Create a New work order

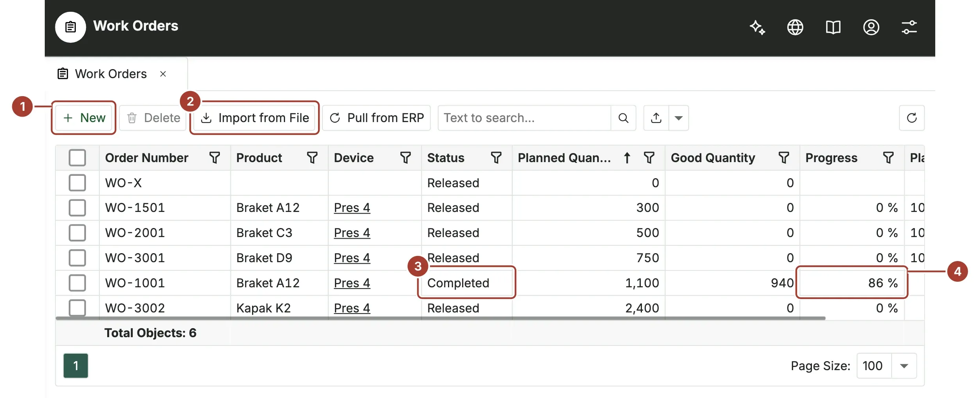click(x=84, y=118)
